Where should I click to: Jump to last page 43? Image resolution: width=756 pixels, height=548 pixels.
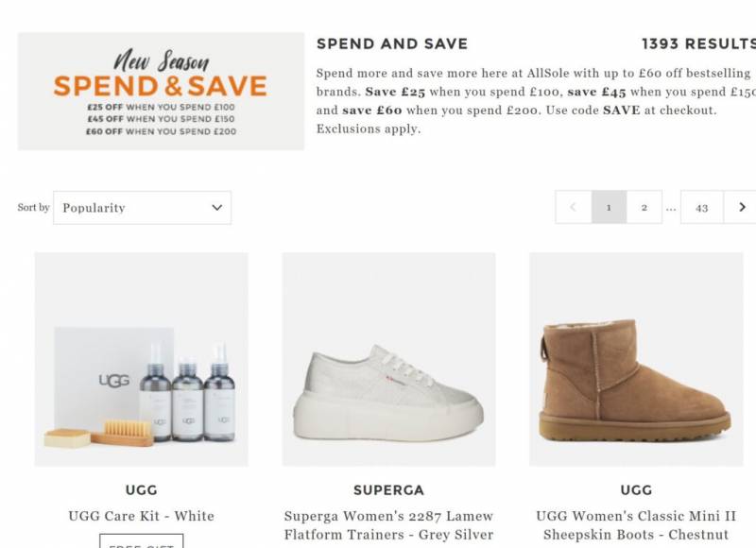coord(701,207)
